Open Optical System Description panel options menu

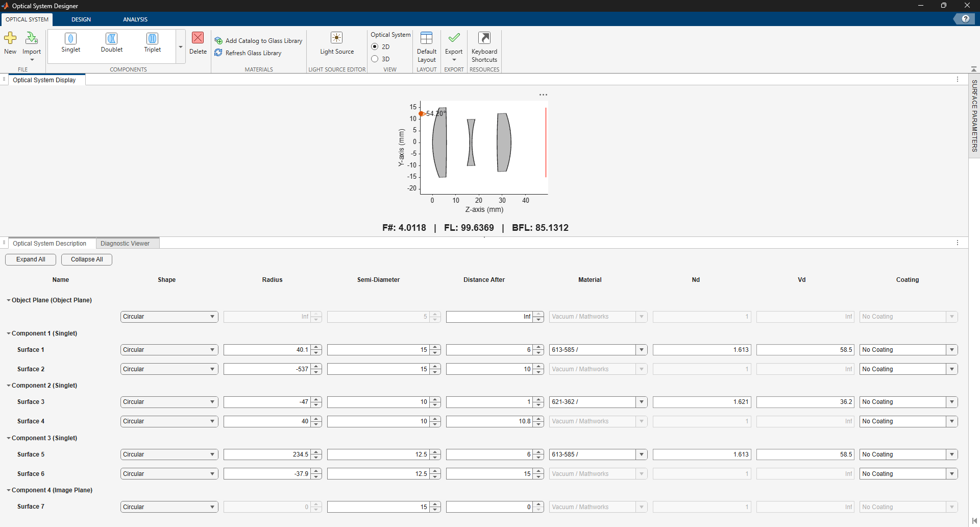click(x=958, y=243)
